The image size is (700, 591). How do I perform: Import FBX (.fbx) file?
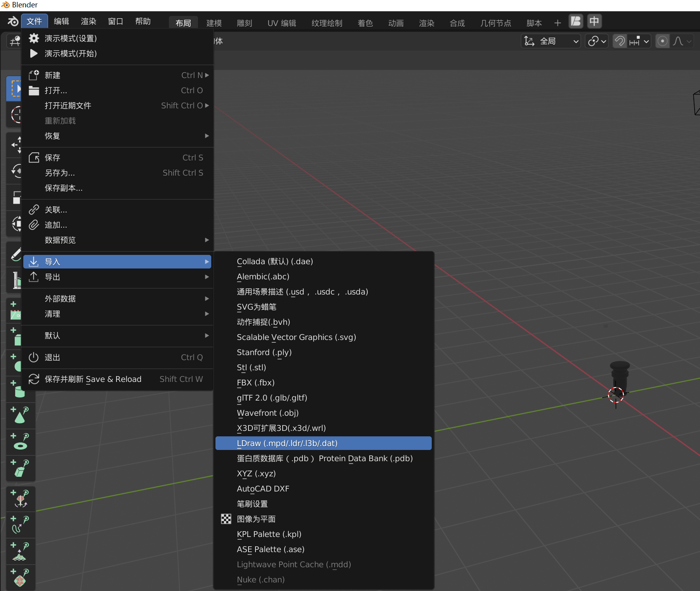(x=323, y=382)
